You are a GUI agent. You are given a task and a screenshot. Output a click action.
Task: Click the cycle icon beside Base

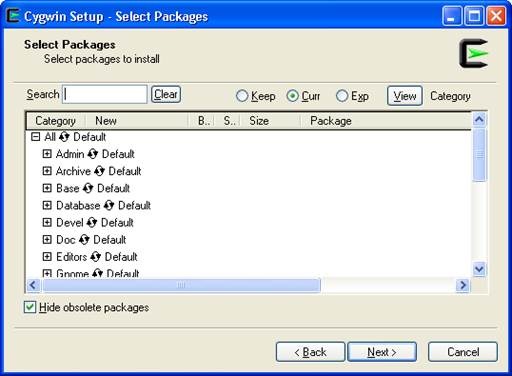(88, 188)
